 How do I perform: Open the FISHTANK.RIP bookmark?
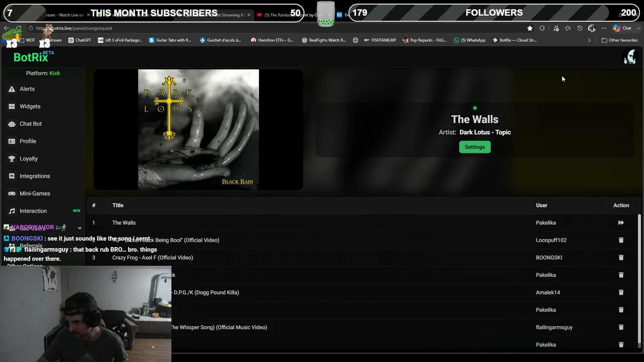click(380, 40)
